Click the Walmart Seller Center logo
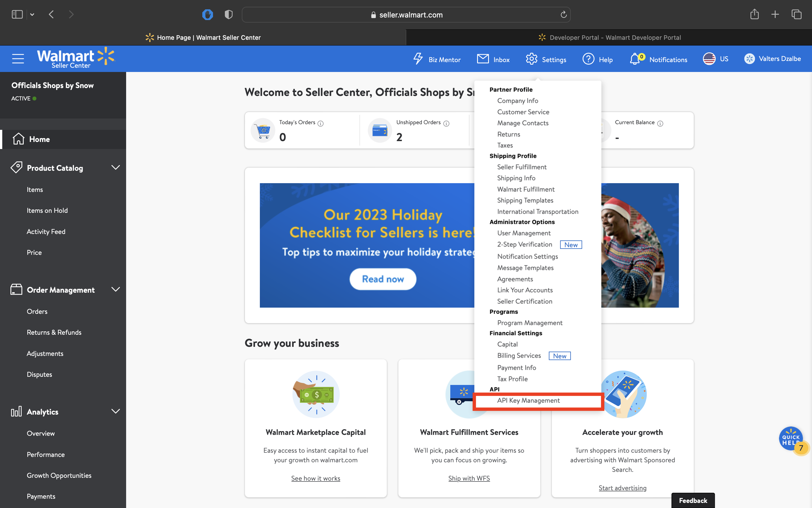This screenshot has width=812, height=508. point(76,58)
